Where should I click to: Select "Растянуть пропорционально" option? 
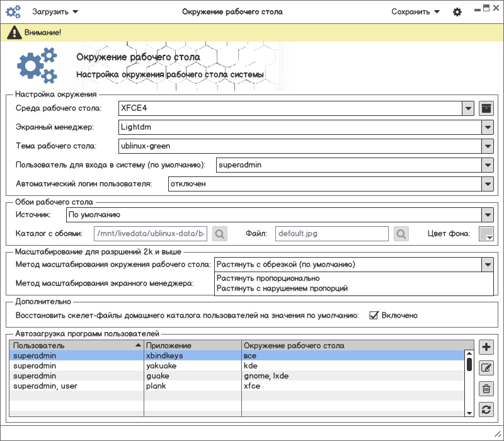pyautogui.click(x=268, y=278)
